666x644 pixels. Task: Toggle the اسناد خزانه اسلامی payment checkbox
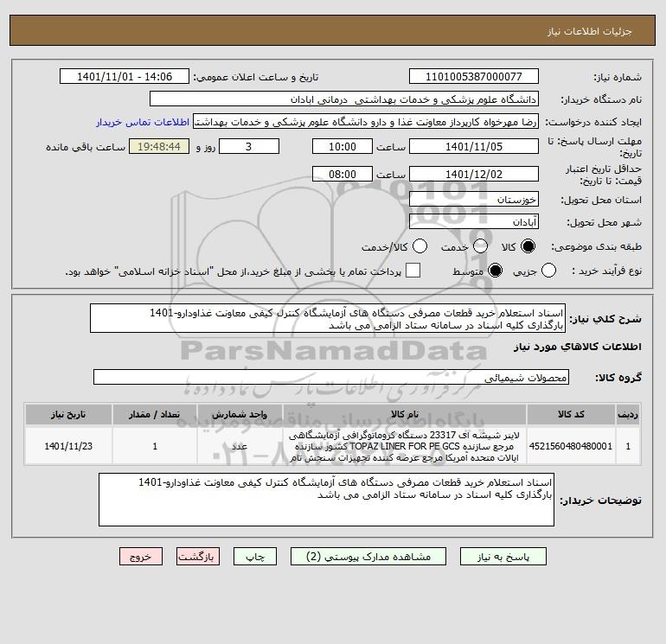click(x=413, y=271)
